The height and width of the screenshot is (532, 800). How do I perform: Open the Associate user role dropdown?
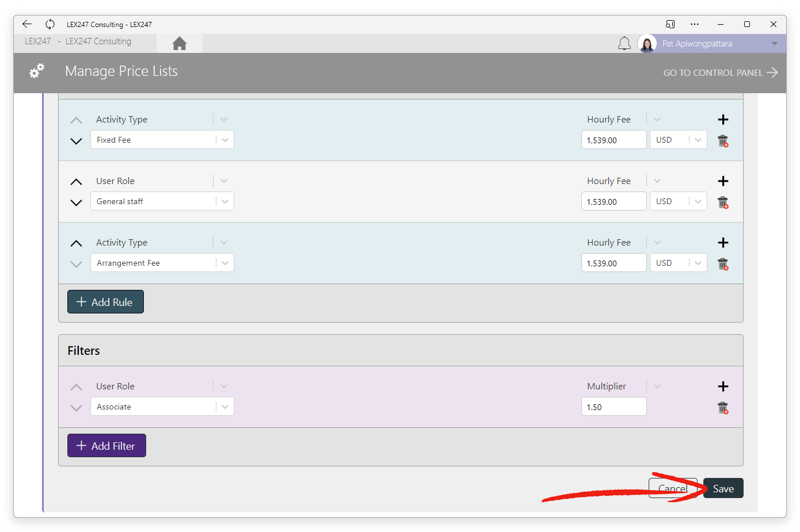click(224, 407)
